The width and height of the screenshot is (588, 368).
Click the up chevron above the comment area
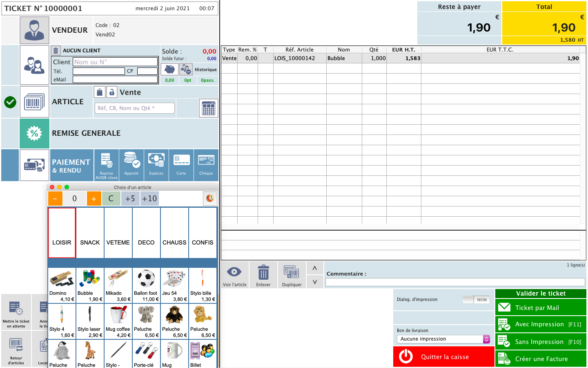point(315,268)
